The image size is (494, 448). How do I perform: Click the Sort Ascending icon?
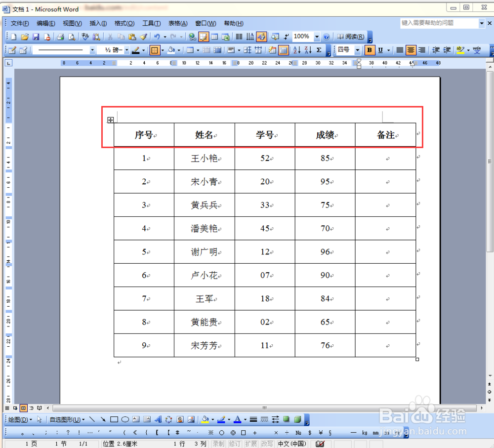[297, 49]
